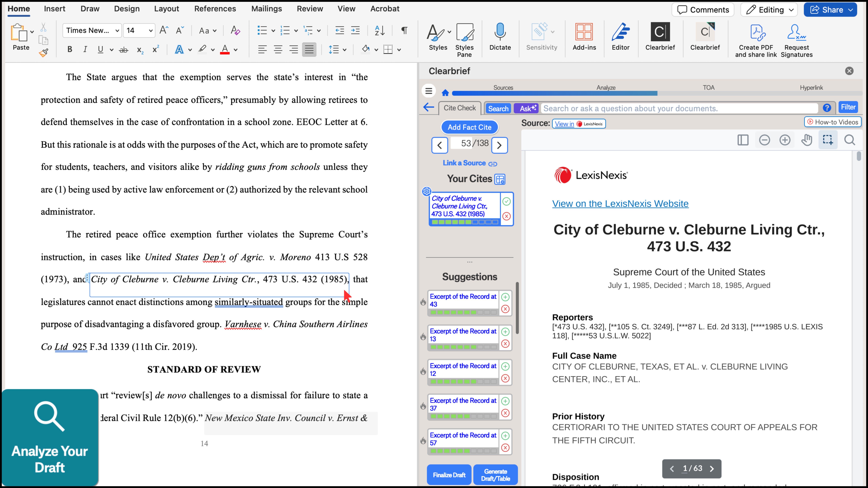Accept the City of Cleburne cite
This screenshot has width=868, height=488.
pyautogui.click(x=506, y=201)
